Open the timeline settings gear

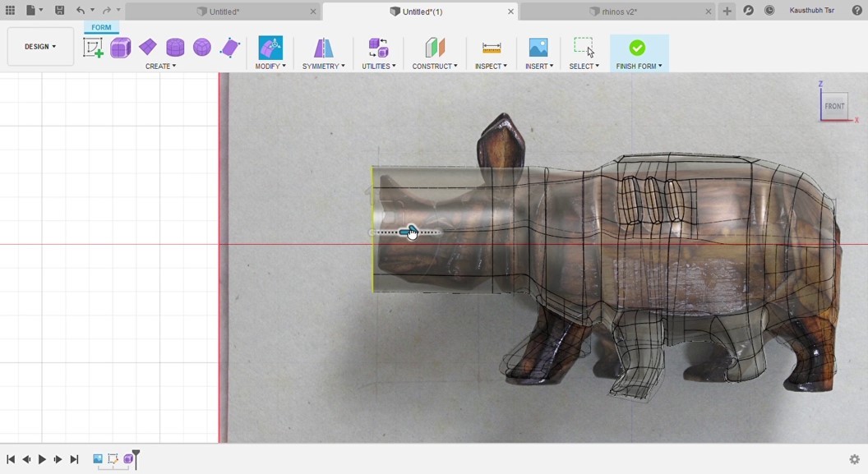(854, 459)
